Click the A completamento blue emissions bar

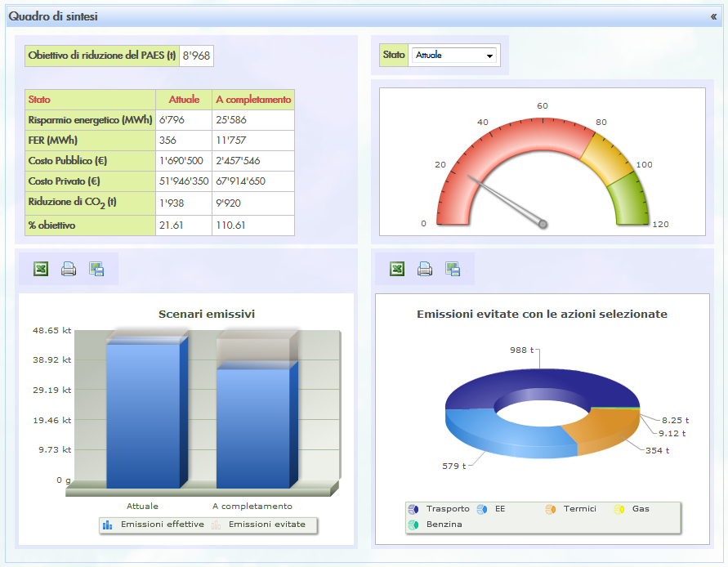pyautogui.click(x=253, y=428)
